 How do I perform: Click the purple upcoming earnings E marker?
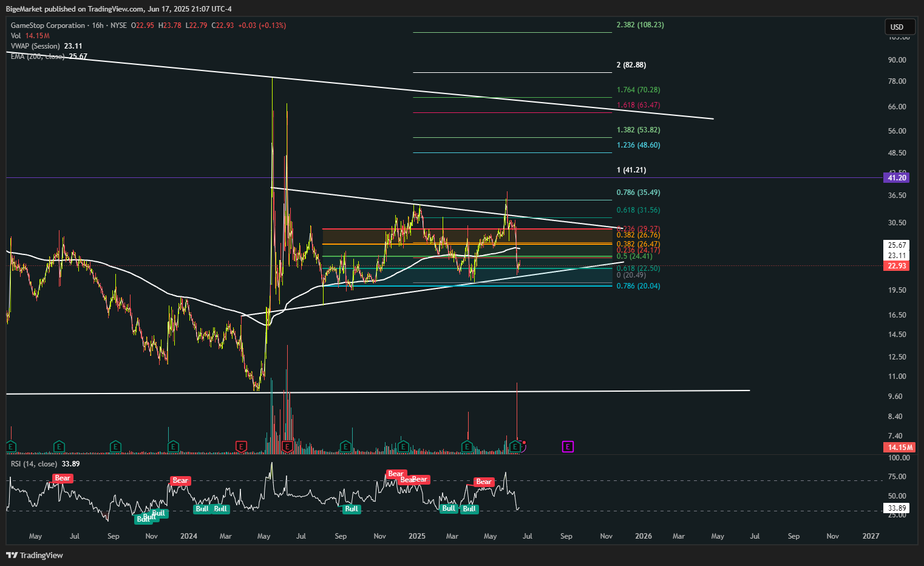(568, 447)
